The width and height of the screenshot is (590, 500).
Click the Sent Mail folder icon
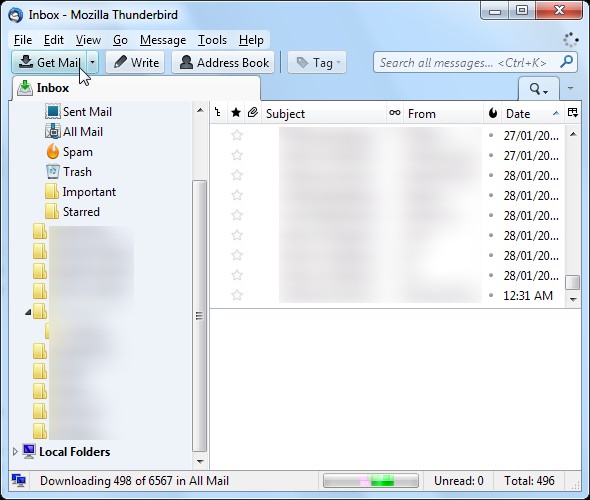click(53, 111)
